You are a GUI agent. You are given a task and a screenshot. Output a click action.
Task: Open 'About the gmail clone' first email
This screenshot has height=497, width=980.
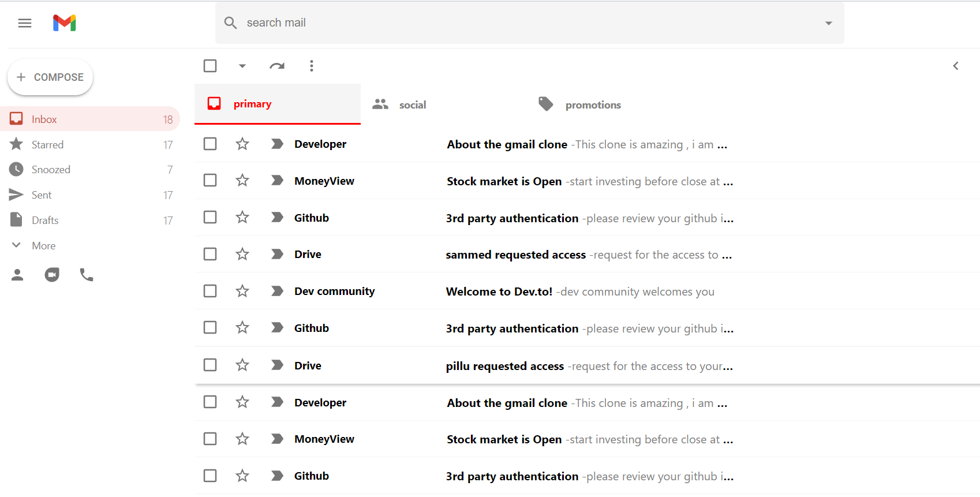[x=587, y=144]
